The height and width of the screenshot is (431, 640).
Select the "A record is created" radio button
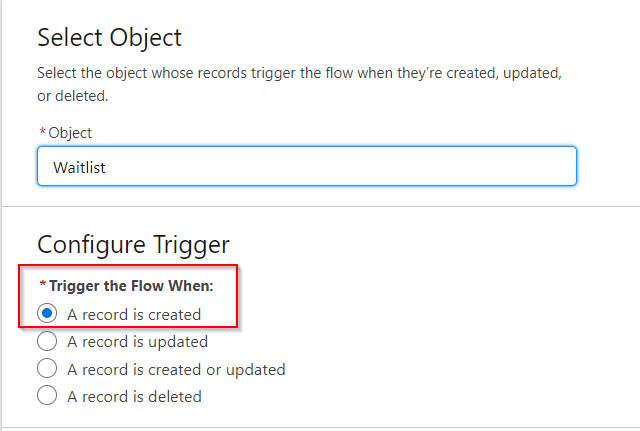(47, 314)
